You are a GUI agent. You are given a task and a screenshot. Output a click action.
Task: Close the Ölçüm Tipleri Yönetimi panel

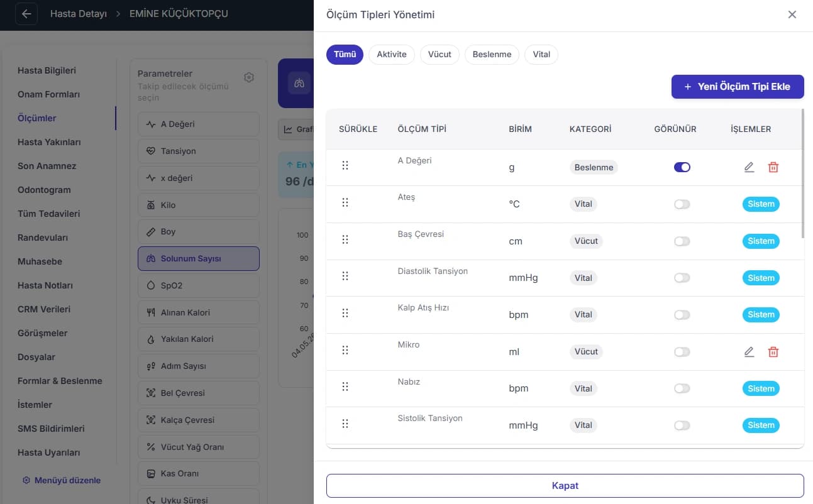(792, 14)
